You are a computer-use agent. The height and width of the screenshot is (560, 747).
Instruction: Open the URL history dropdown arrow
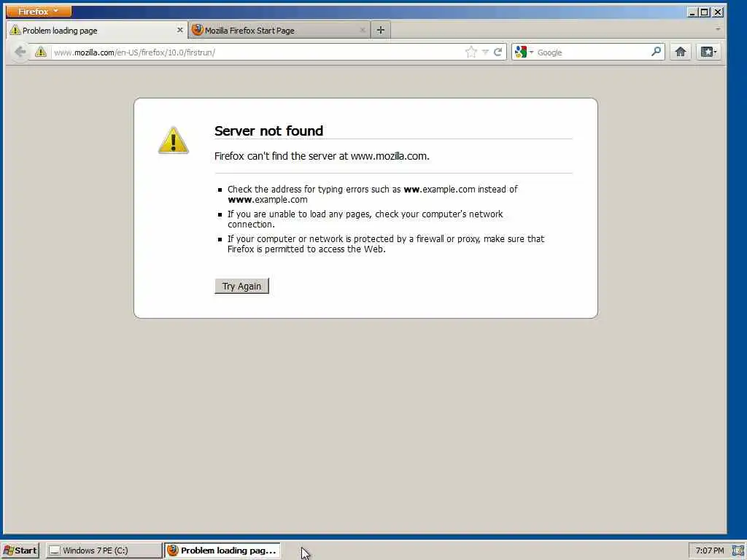[485, 52]
